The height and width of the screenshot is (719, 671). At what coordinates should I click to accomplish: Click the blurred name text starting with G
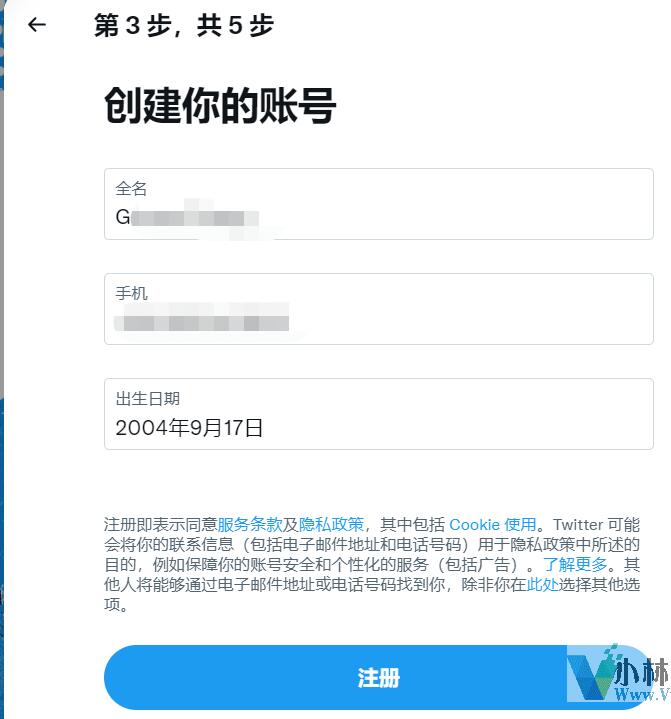click(187, 217)
